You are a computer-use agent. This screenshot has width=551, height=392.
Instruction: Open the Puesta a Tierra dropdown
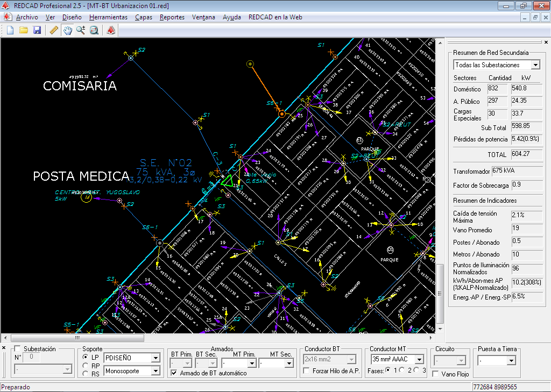511,361
